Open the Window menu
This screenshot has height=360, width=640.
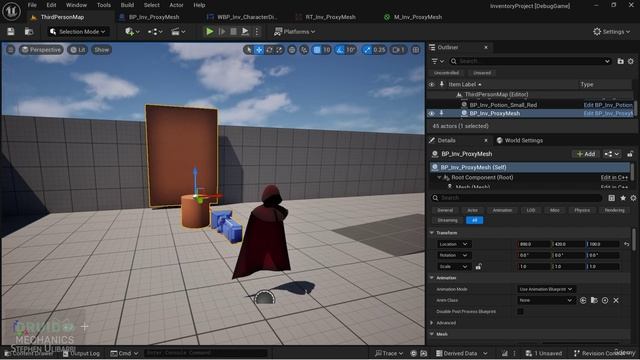coord(76,5)
